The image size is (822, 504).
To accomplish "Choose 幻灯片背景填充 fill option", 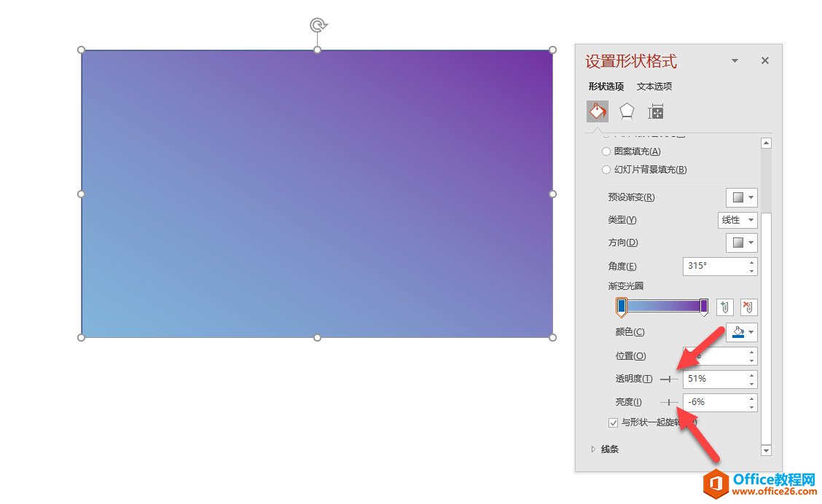I will click(606, 169).
